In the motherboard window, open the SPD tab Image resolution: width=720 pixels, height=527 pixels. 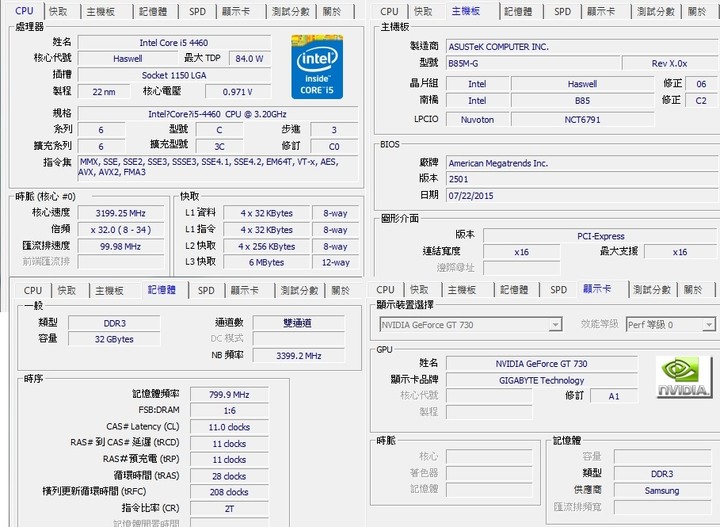(x=562, y=11)
